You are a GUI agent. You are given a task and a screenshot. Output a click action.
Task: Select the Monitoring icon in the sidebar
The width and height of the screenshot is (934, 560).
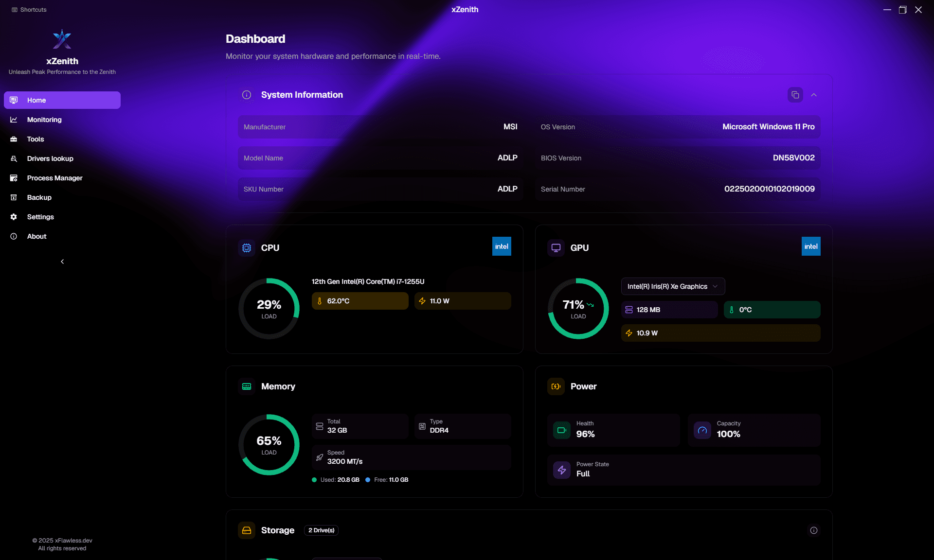[x=14, y=120]
